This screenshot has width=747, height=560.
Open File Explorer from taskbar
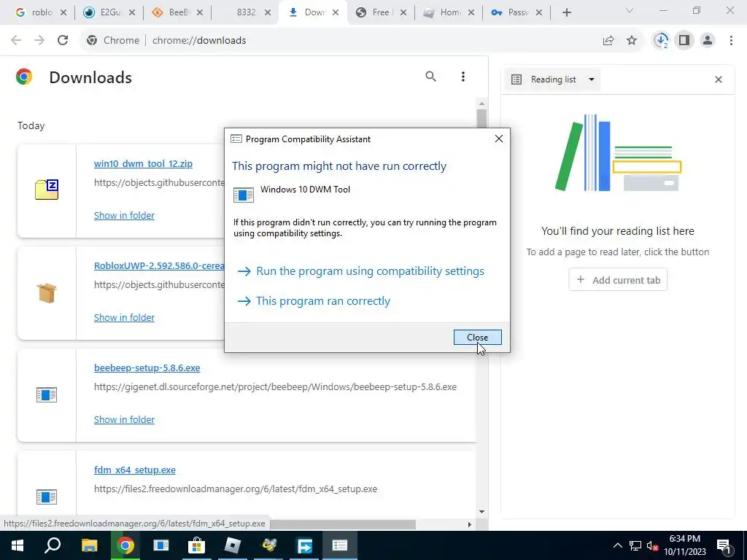coord(89,545)
